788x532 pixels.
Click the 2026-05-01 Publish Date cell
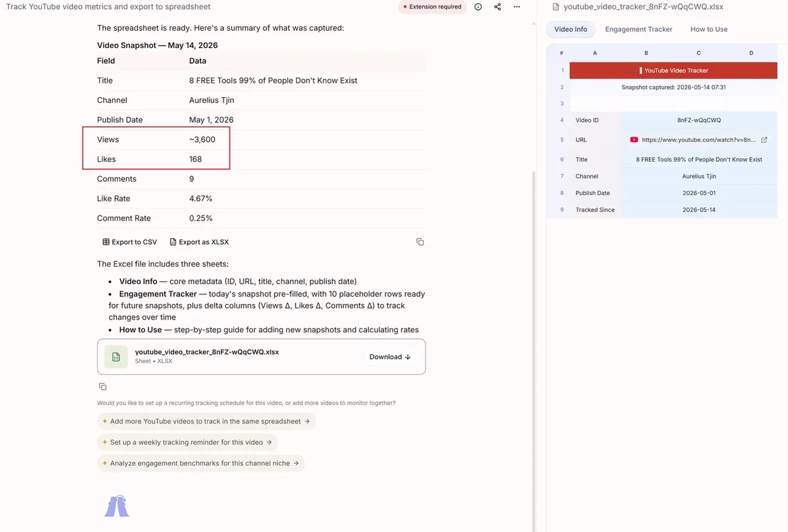tap(699, 193)
